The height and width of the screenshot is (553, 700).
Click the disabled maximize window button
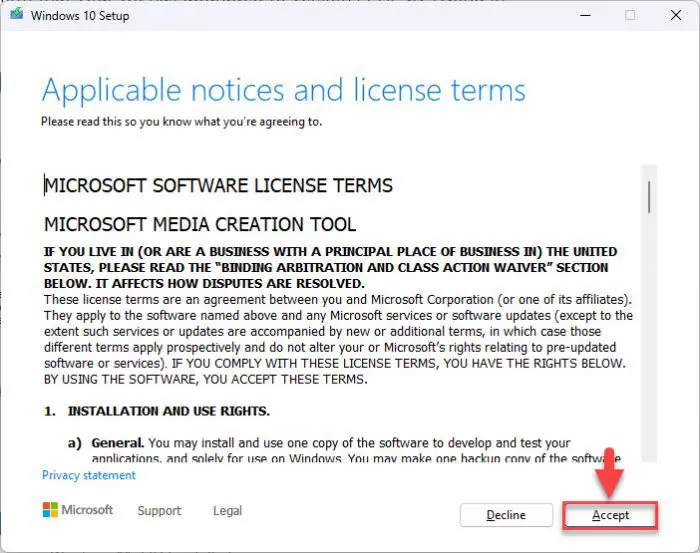pos(630,15)
